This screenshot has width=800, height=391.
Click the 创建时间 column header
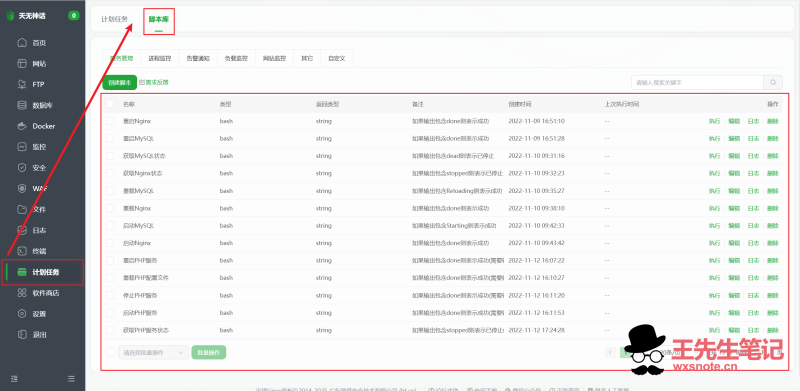click(520, 104)
